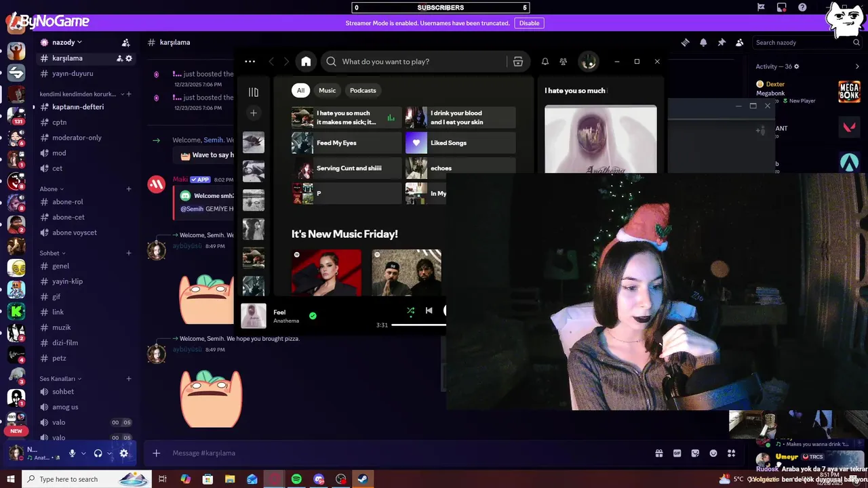Add a channel to Sohbet category
This screenshot has height=488, width=868.
pos(129,253)
